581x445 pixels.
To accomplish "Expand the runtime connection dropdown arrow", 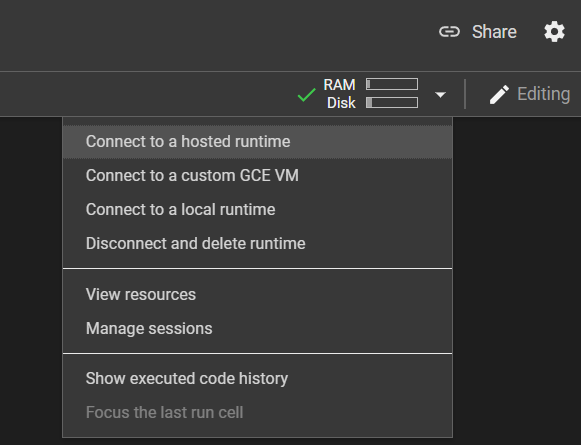I will [440, 95].
